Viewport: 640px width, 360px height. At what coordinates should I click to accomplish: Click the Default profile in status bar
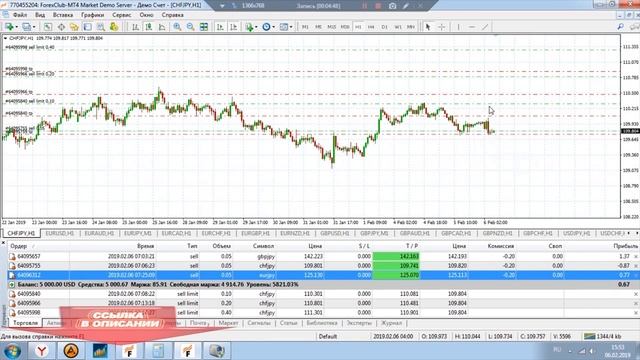(328, 336)
